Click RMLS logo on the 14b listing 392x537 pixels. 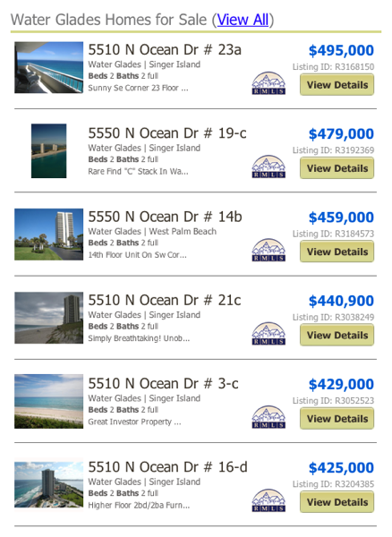pyautogui.click(x=268, y=250)
